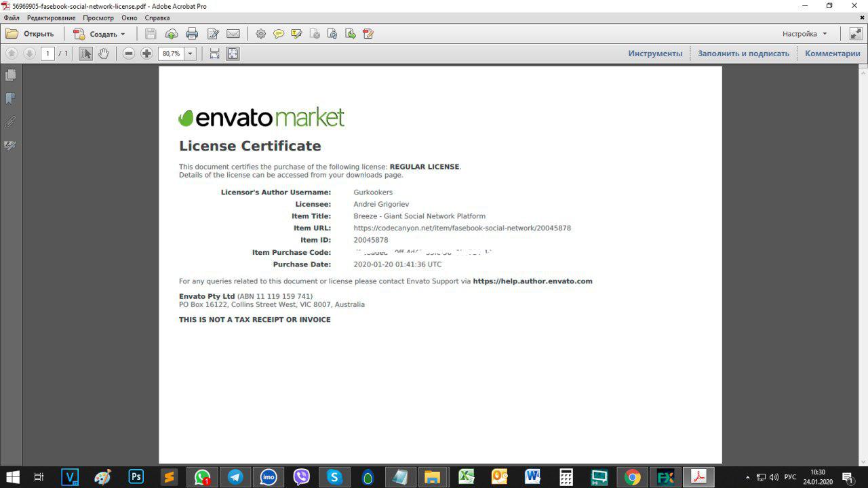Screen dimensions: 868x488
Task: Add a sticky note comment
Action: click(279, 34)
